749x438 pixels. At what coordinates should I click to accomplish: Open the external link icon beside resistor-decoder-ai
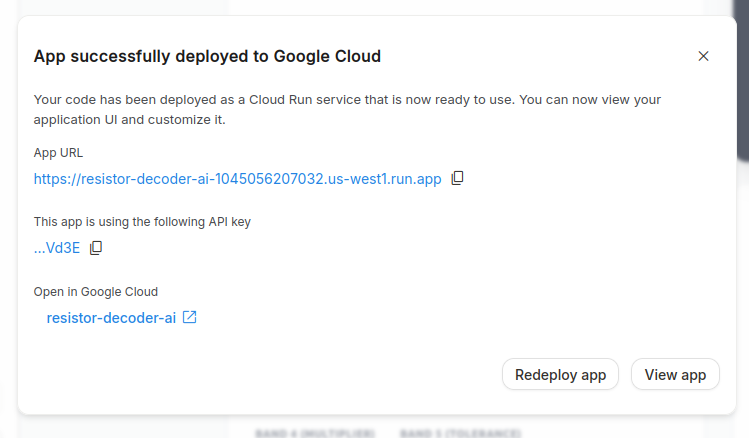[190, 318]
